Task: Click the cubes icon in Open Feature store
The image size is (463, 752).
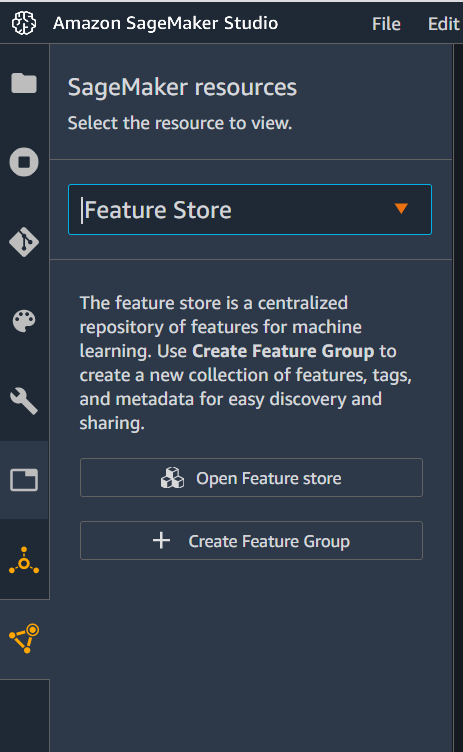Action: [172, 478]
